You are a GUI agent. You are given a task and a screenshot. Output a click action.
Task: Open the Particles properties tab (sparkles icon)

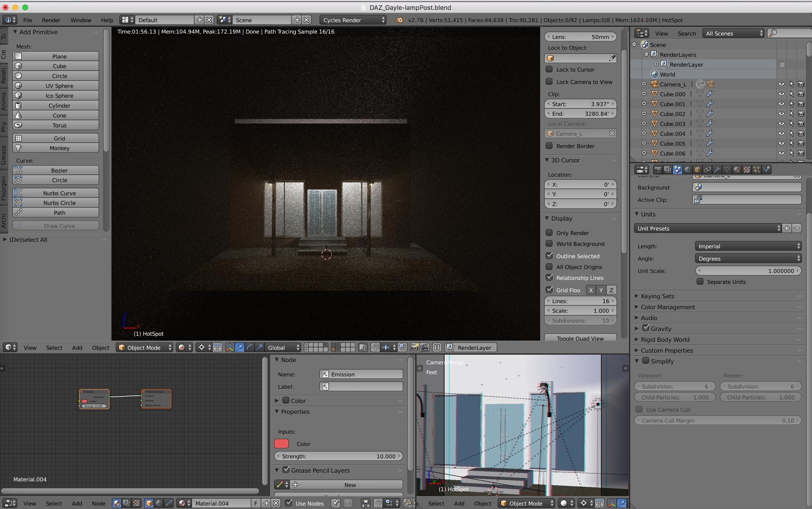(x=757, y=170)
